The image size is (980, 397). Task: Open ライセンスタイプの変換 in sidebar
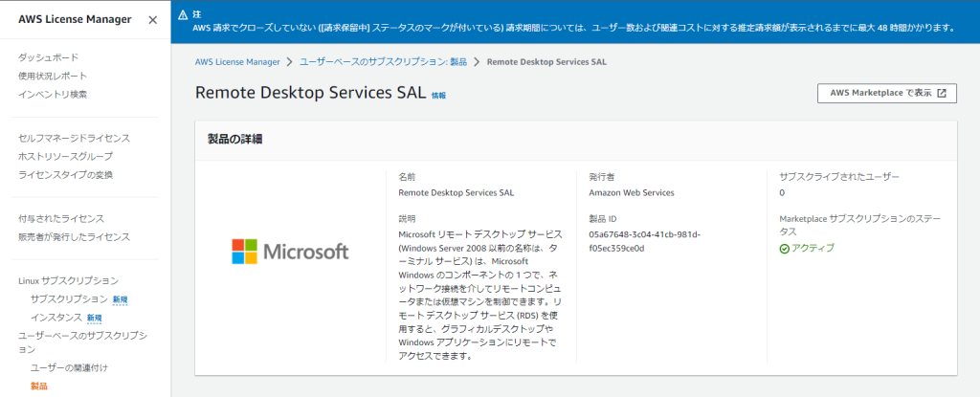[66, 174]
